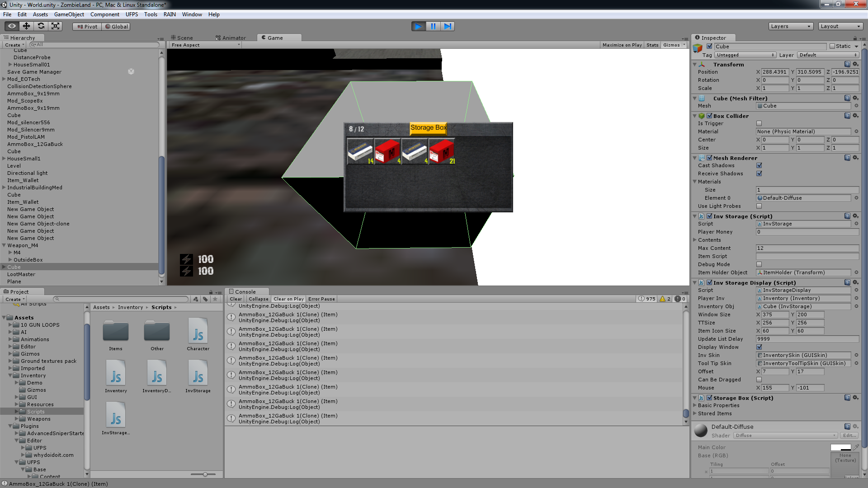Image resolution: width=868 pixels, height=488 pixels.
Task: Open the RAIN menu
Action: pyautogui.click(x=170, y=14)
